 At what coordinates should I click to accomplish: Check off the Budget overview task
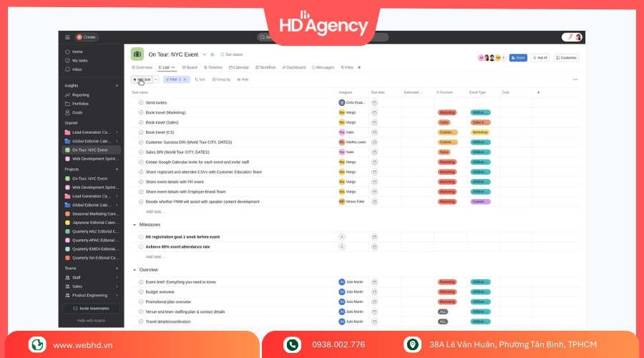pos(141,292)
